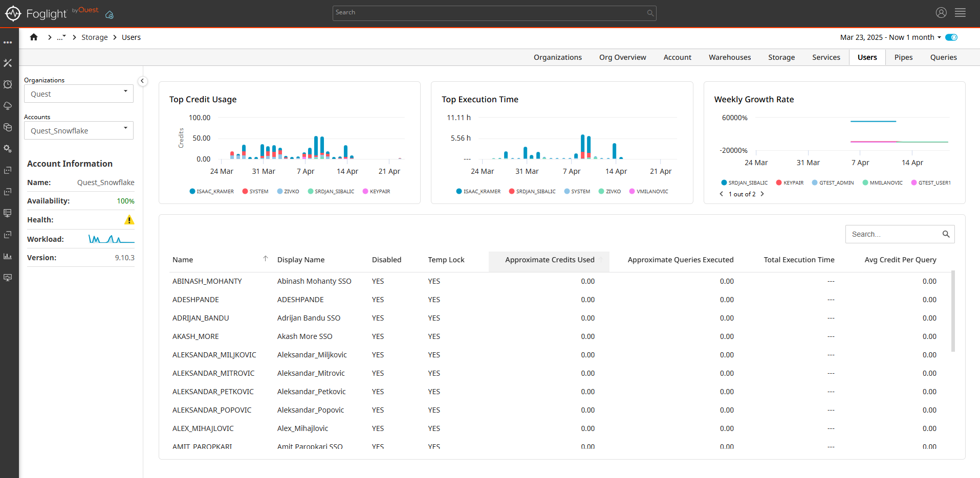Toggle SRDJAN_SIBALIC color swatch in Weekly Growth legend
This screenshot has height=478, width=980.
724,183
